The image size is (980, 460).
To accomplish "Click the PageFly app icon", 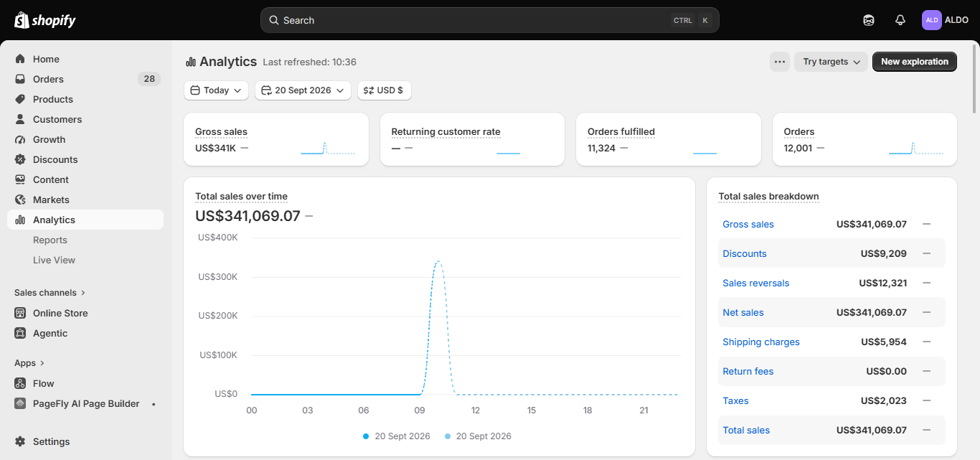I will tap(20, 403).
